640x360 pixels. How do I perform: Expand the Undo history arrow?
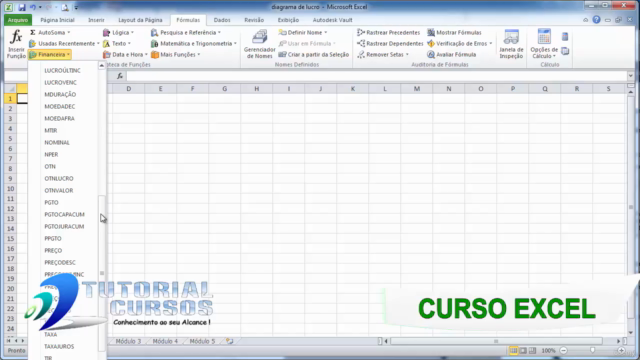pyautogui.click(x=40, y=7)
